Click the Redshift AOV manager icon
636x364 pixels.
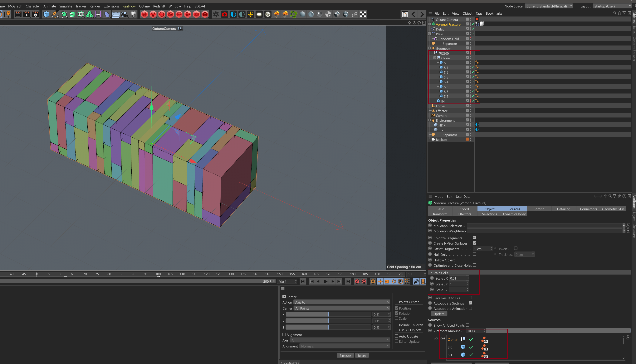click(x=179, y=15)
